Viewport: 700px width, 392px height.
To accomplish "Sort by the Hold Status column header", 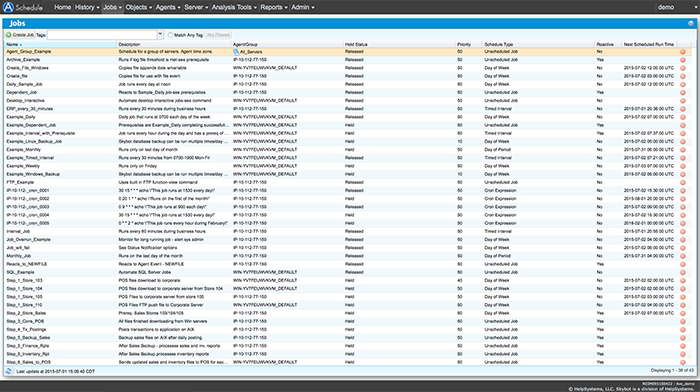I will (x=399, y=44).
